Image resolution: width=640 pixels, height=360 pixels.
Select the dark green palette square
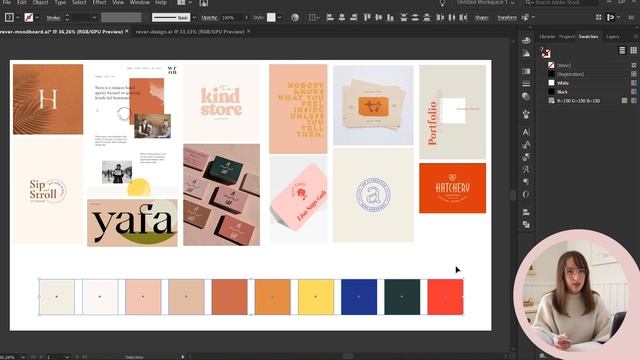coord(402,297)
